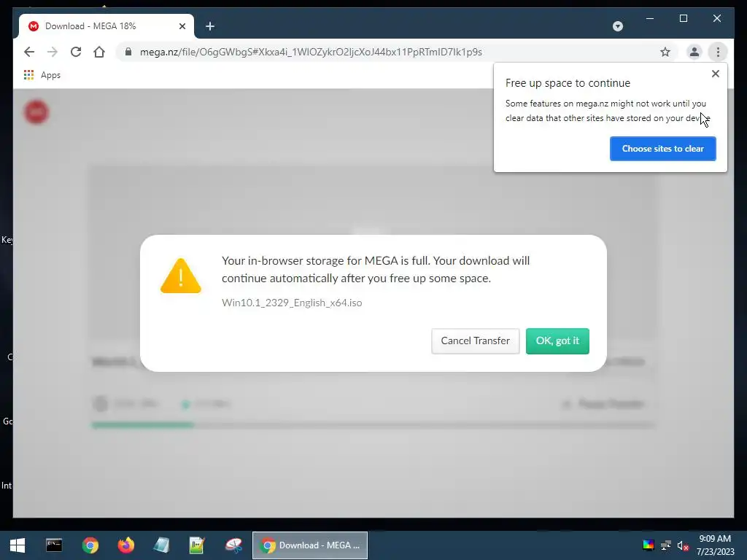Open the clock showing 9:09 AM

[x=715, y=545]
